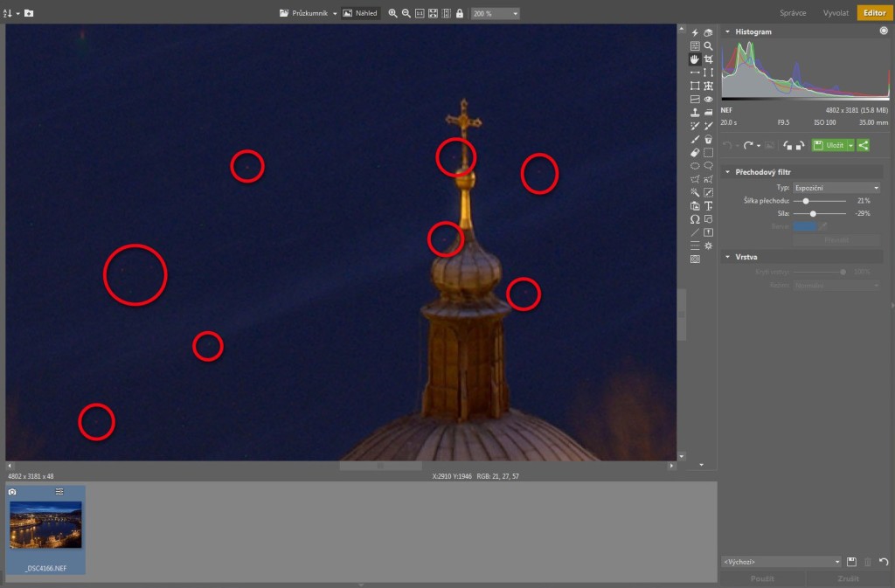Toggle histogram clipping display circle
Viewport: 895px width, 588px height.
[884, 31]
